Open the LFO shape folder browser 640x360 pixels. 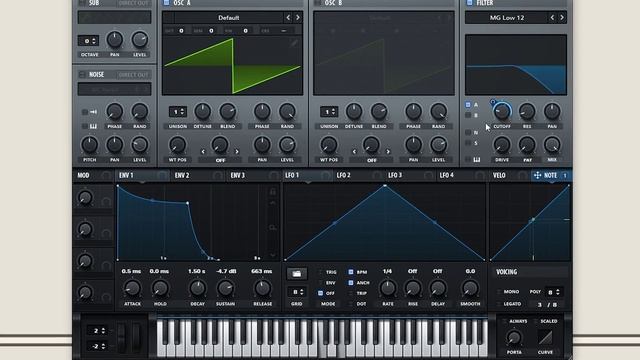(x=297, y=274)
